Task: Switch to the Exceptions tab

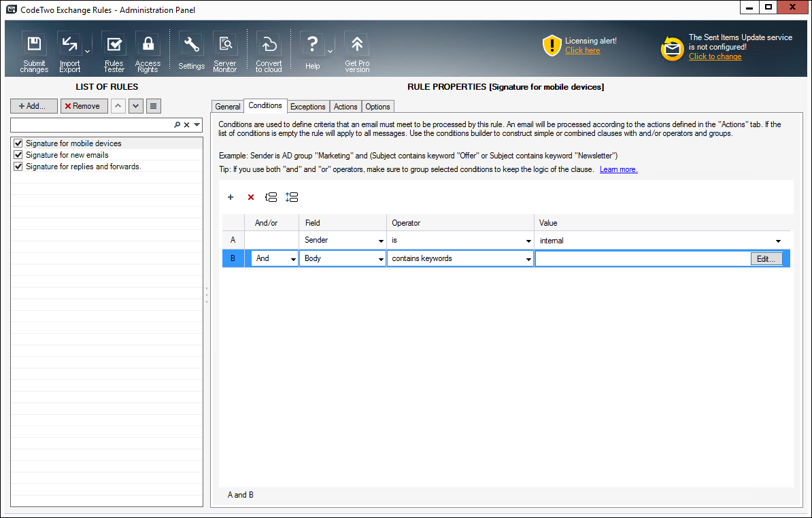Action: coord(307,107)
